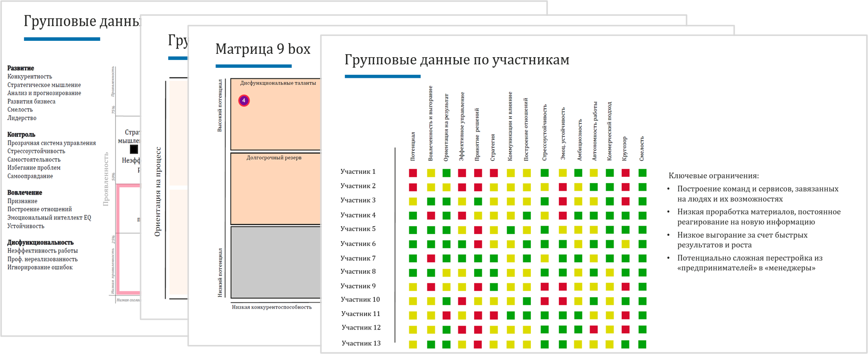The width and height of the screenshot is (868, 354).
Task: Click the 'Участник 6' row label
Action: tap(358, 244)
